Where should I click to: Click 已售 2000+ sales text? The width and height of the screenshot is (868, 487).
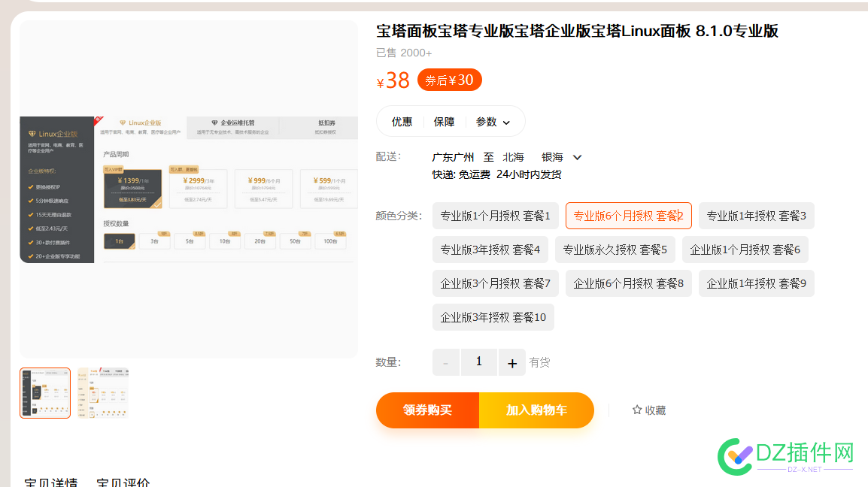pyautogui.click(x=404, y=53)
